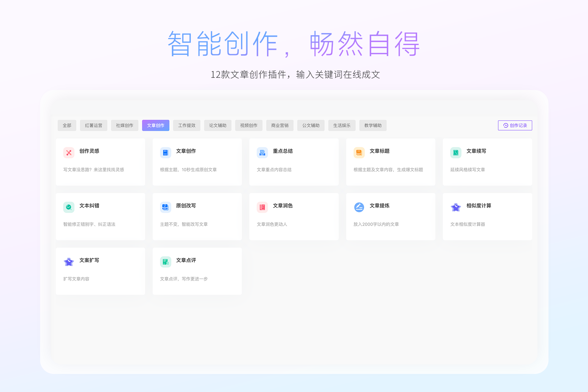Click the orange 文章标题 icon

[x=359, y=153]
